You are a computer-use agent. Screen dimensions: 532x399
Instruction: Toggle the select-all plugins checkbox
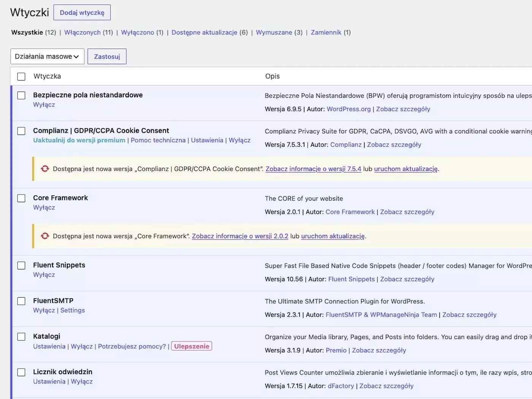(21, 76)
